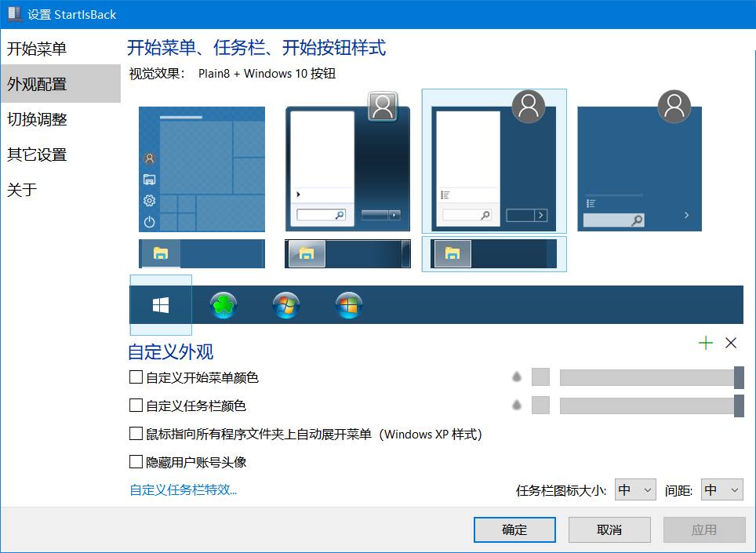
Task: Toggle hiding the user account avatar
Action: click(x=135, y=462)
